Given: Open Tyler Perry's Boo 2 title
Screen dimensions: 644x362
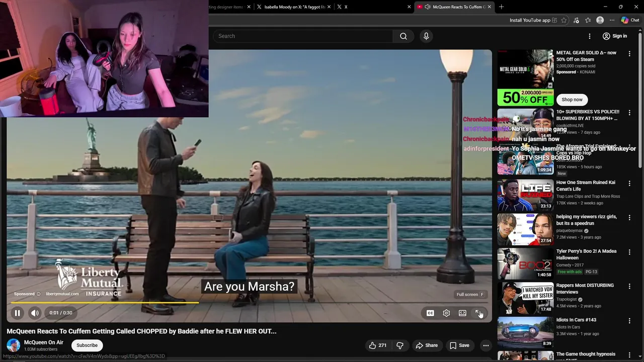Looking at the screenshot, I should (x=586, y=254).
